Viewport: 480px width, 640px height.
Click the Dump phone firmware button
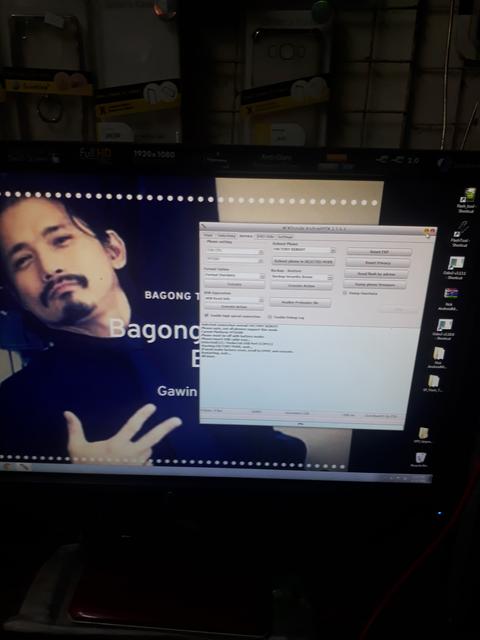click(x=375, y=284)
